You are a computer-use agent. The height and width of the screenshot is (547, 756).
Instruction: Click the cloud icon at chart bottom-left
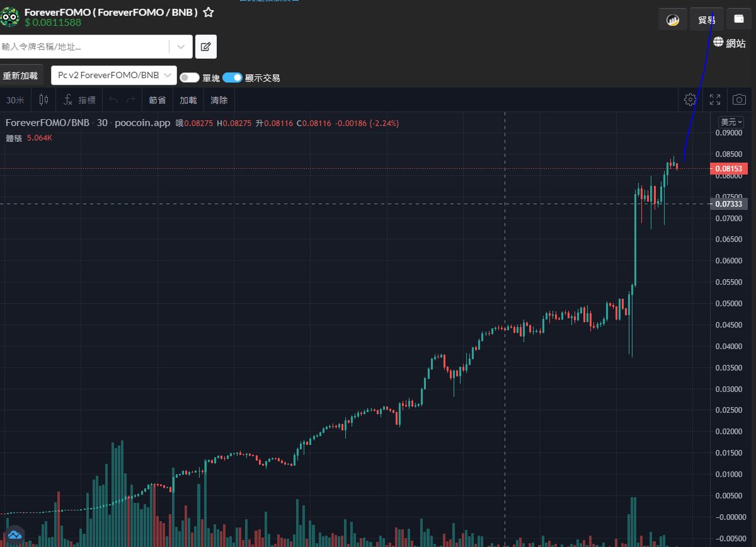14,536
